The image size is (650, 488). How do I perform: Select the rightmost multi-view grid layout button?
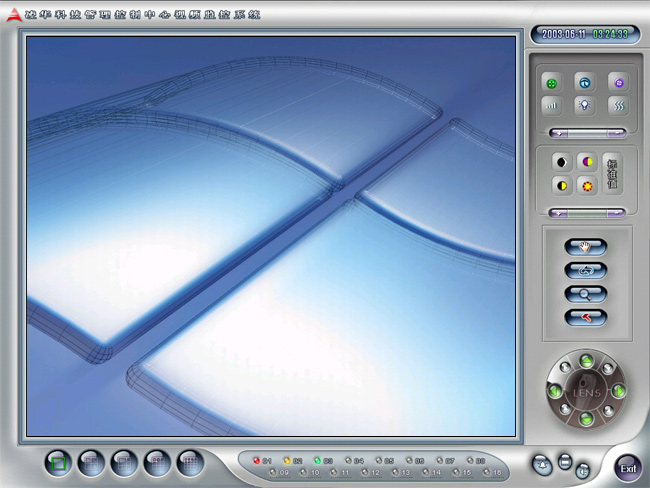(190, 463)
